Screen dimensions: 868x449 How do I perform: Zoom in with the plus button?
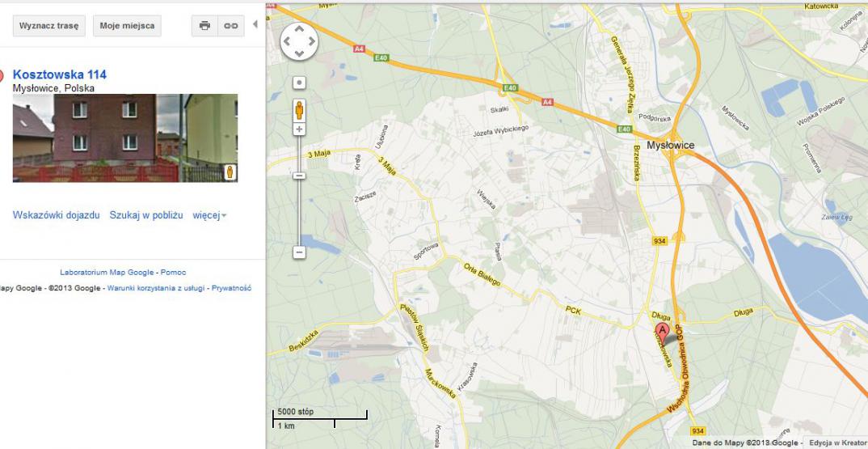(299, 129)
